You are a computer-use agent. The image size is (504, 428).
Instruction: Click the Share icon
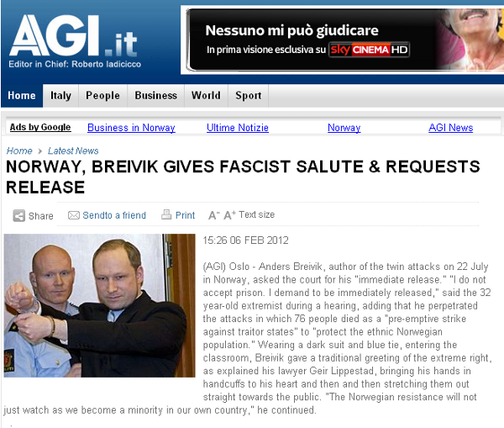point(18,215)
